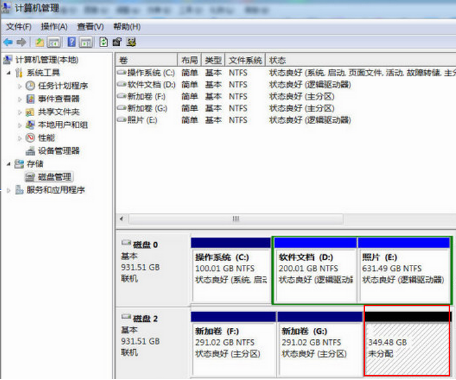Viewport: 456px width, 380px height.
Task: Click the gray Forward arrow in toolbar
Action: click(x=21, y=42)
